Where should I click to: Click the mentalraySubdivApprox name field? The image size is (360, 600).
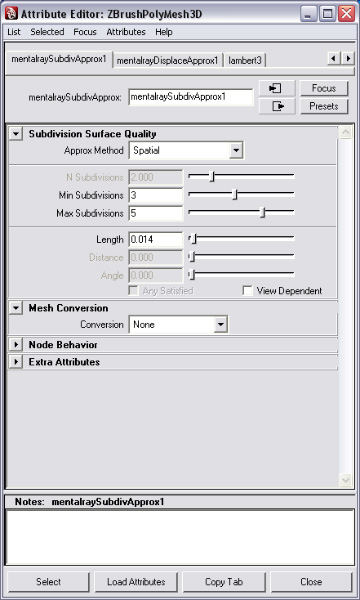click(191, 97)
